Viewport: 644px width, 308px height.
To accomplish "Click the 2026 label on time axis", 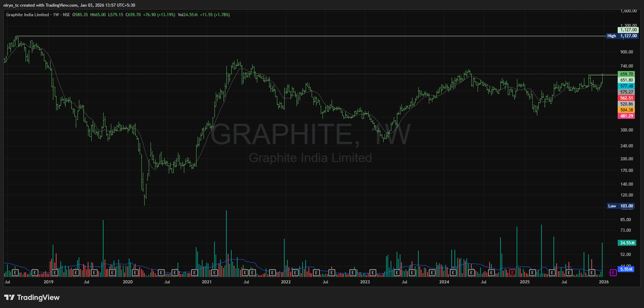I will [603, 281].
